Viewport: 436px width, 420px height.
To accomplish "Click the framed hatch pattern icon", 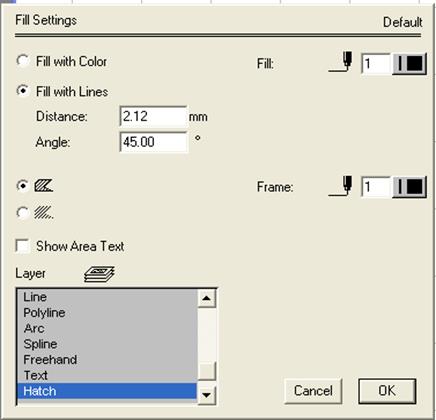I will tap(44, 186).
